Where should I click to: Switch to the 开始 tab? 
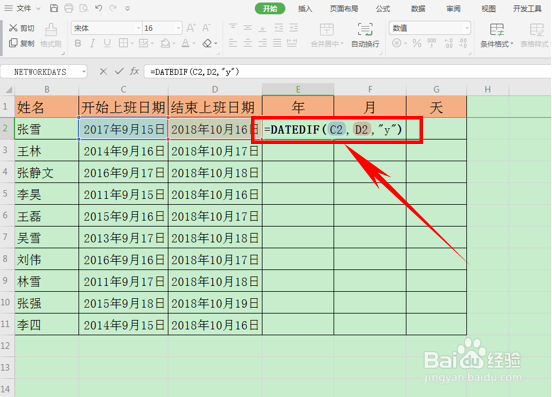coord(270,8)
